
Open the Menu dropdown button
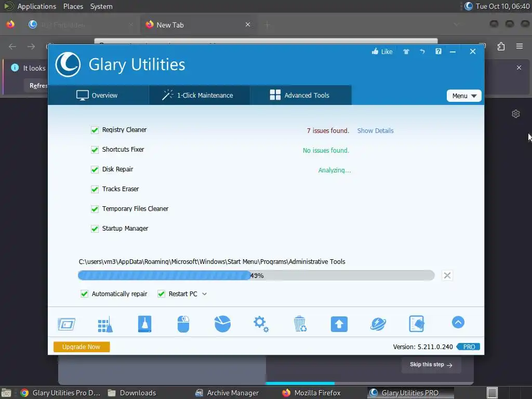(x=464, y=96)
